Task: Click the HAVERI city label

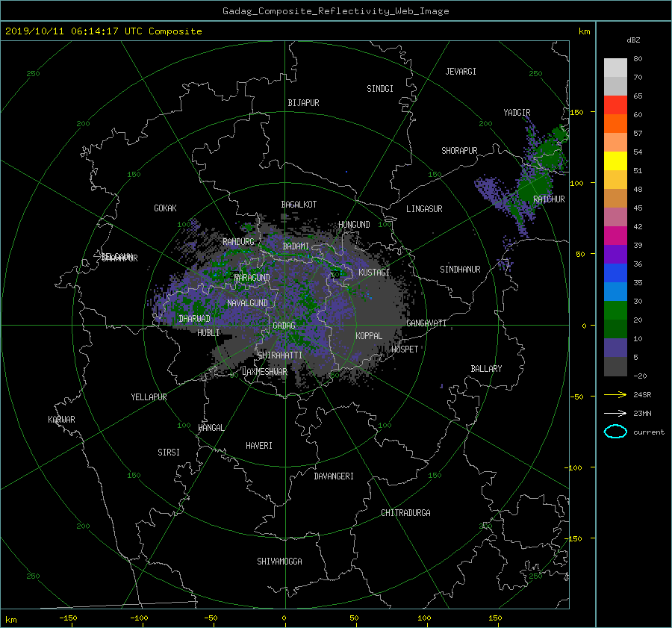Action: 259,446
